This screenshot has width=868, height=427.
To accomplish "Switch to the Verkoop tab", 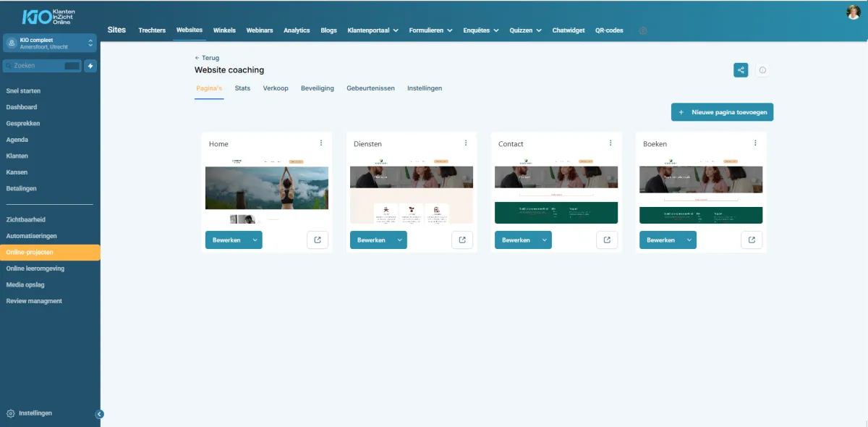I will 276,88.
